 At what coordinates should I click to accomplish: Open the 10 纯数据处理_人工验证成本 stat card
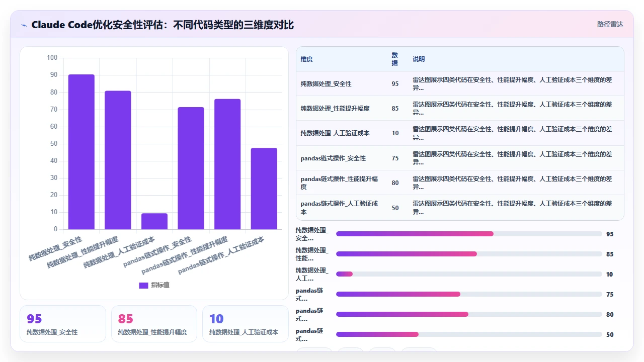click(x=246, y=324)
